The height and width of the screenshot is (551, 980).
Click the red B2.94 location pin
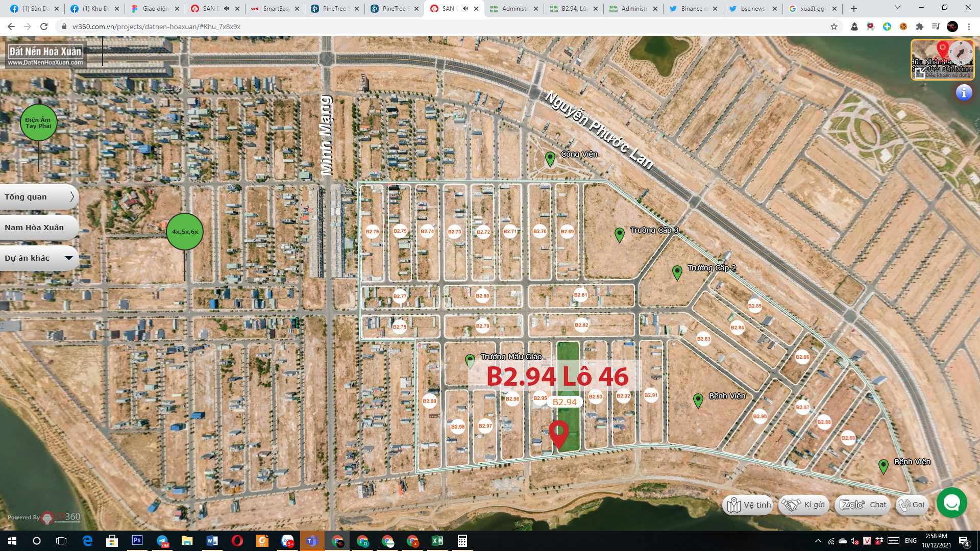coord(558,434)
